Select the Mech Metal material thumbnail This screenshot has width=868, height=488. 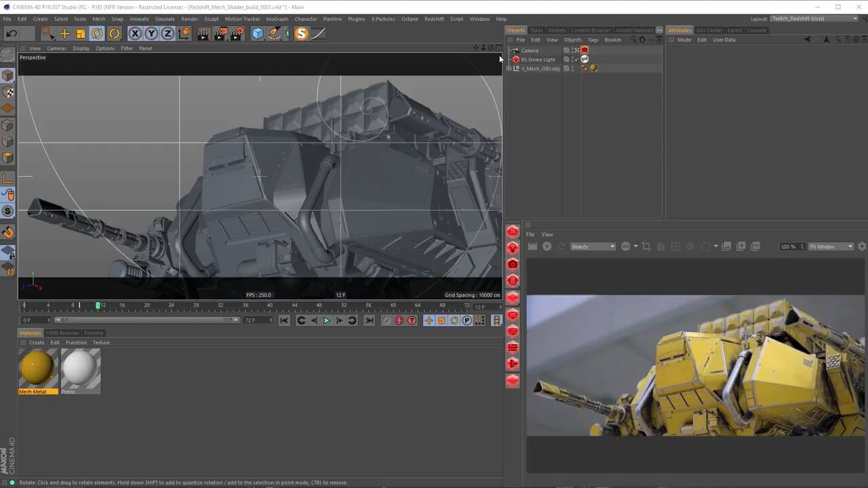pyautogui.click(x=37, y=368)
